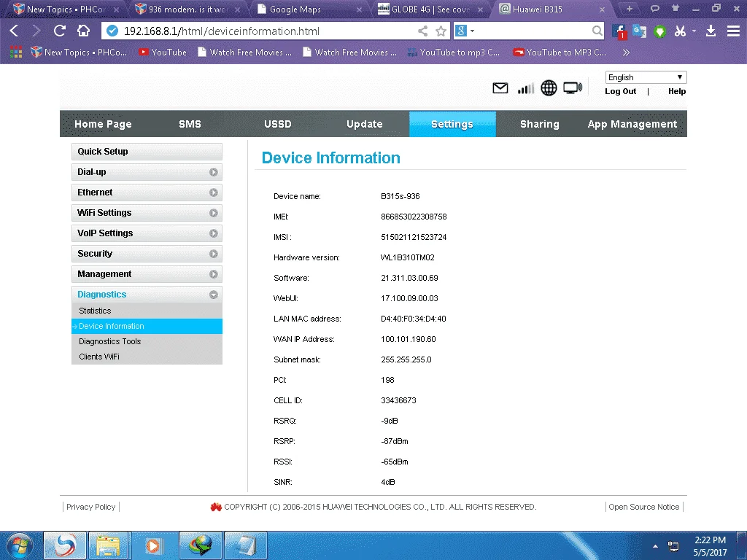Expand the Security menu section

click(x=147, y=254)
